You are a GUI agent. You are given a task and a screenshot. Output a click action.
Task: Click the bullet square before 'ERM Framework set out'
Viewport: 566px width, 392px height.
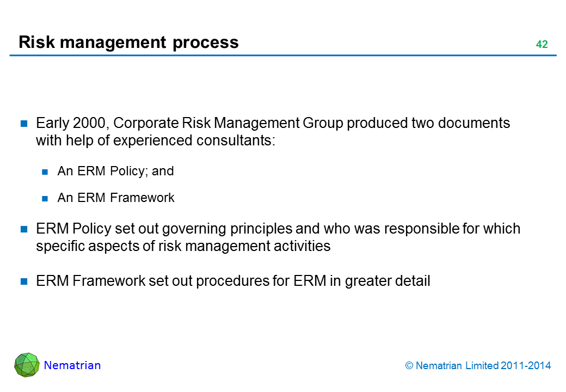24,281
